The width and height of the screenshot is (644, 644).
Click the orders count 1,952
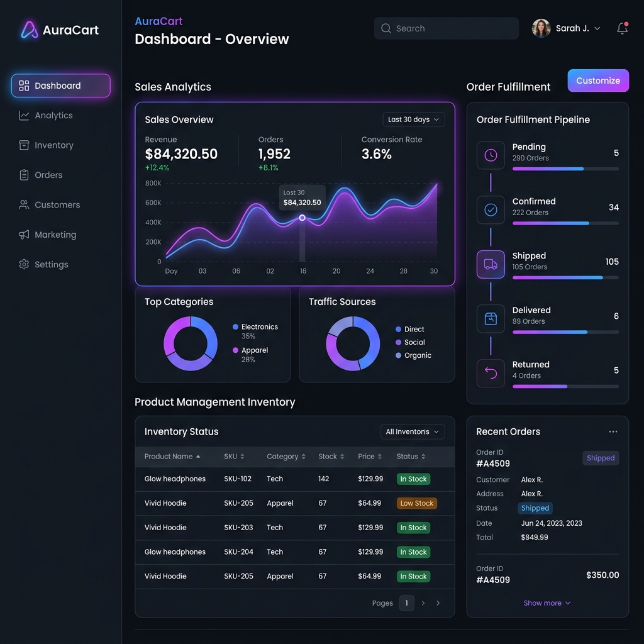tap(274, 154)
